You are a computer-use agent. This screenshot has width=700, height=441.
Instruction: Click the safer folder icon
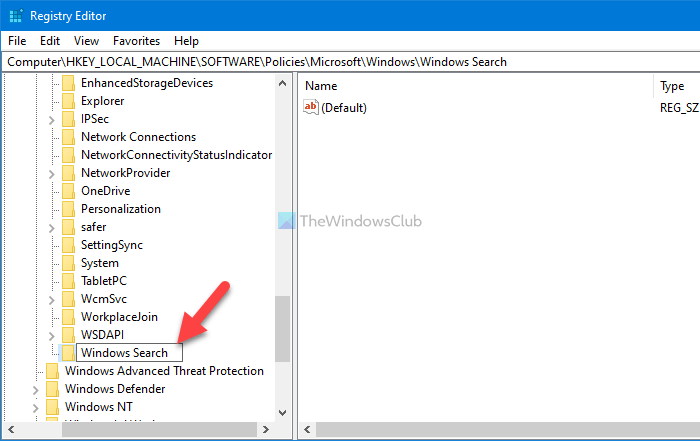coord(68,227)
